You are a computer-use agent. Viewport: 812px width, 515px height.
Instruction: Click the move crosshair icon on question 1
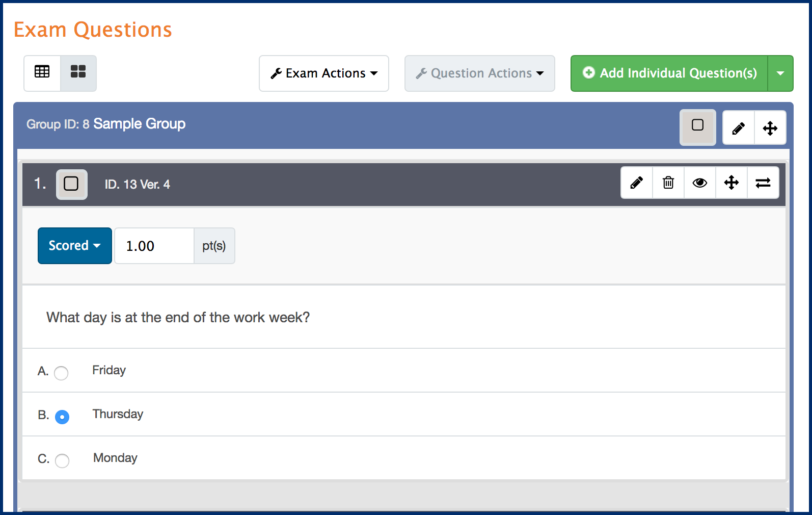731,183
